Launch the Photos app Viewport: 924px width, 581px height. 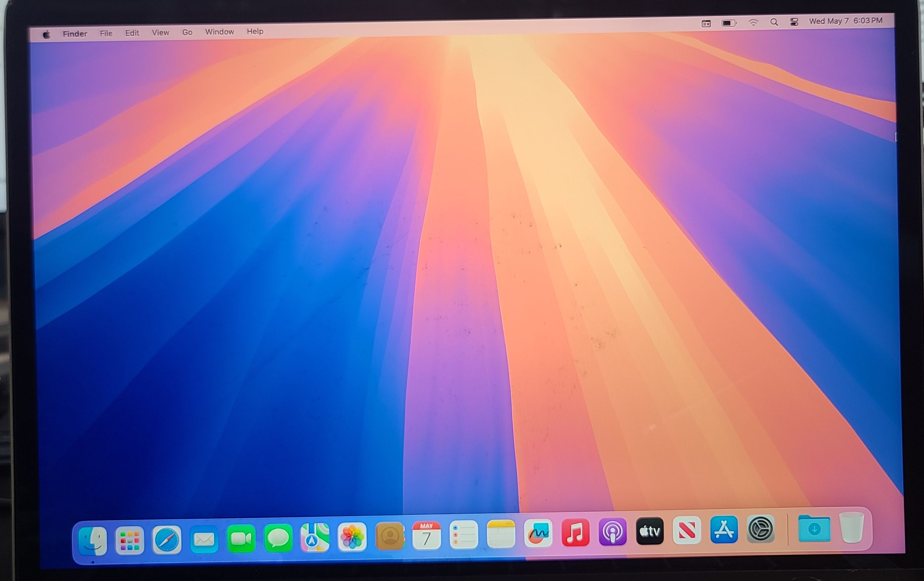(352, 536)
